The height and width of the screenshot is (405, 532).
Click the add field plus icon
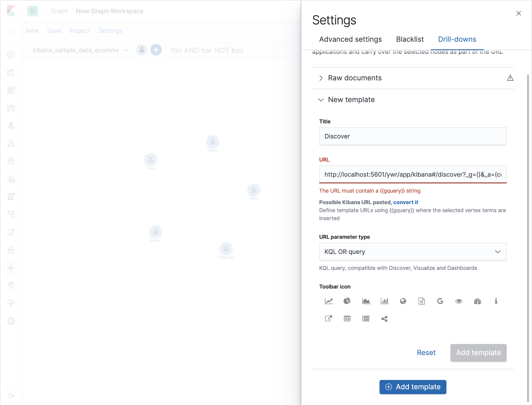coord(156,50)
